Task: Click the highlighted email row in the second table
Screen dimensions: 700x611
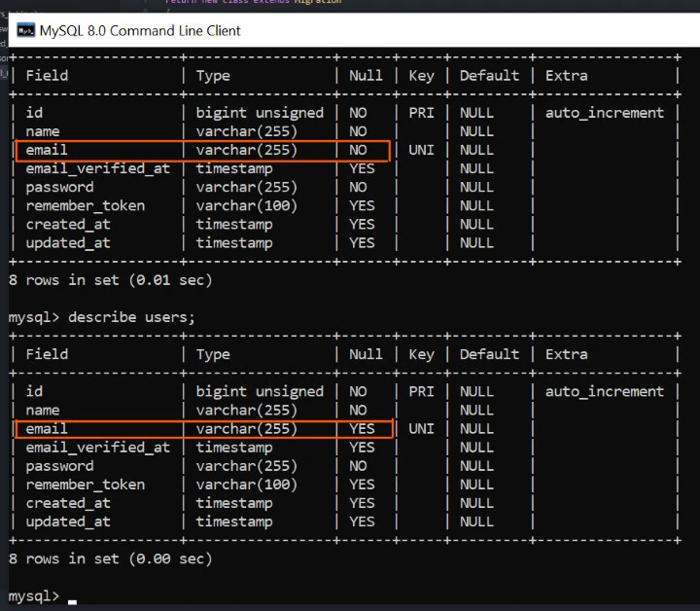Action: pyautogui.click(x=202, y=429)
